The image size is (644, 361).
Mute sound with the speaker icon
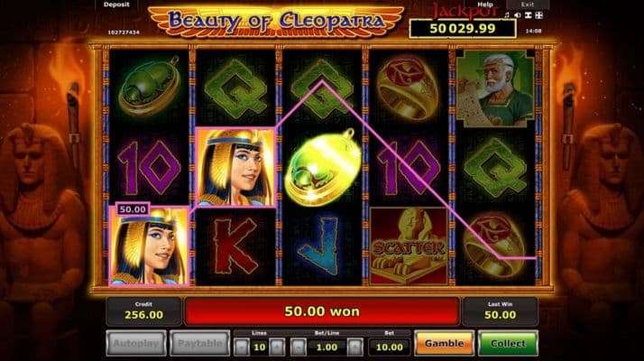518,15
